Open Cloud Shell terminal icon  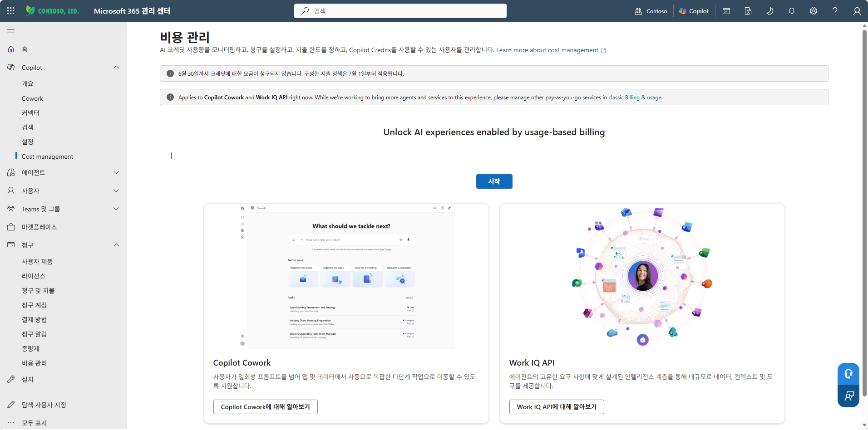(726, 11)
